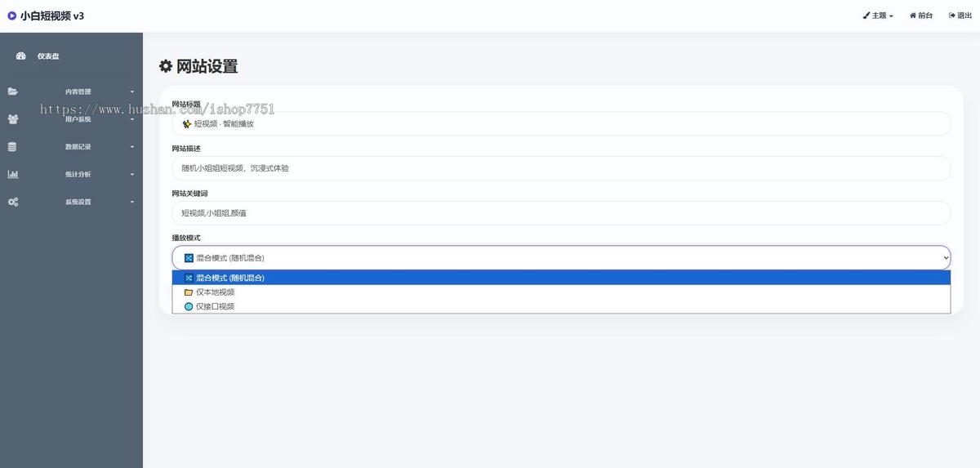The image size is (980, 468).
Task: Click the 小白短视频 v3 brand title
Action: point(52,16)
